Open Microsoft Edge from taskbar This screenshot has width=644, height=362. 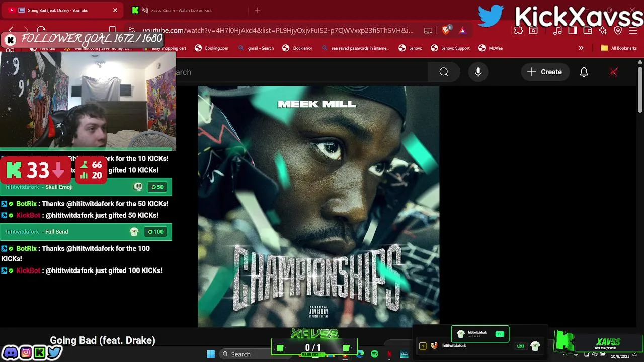[360, 354]
